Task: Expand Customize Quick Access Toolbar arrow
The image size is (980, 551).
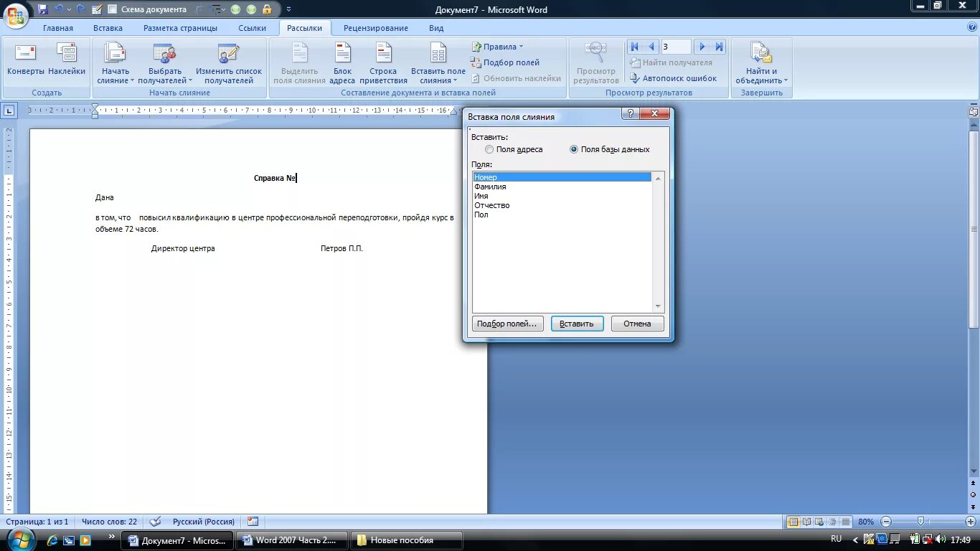Action: [x=288, y=9]
